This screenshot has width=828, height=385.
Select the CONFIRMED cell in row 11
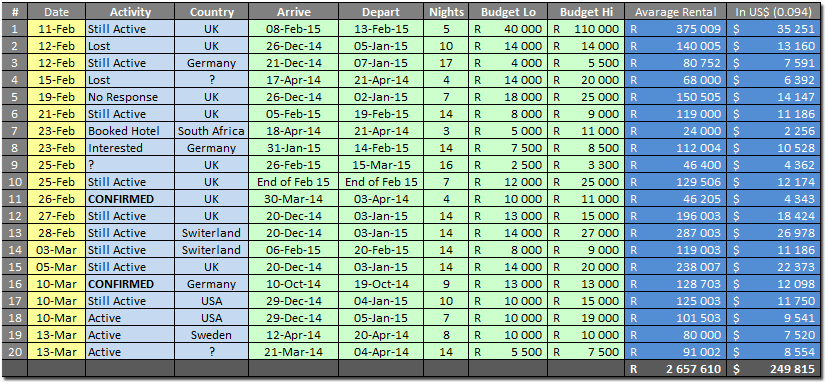(130, 199)
